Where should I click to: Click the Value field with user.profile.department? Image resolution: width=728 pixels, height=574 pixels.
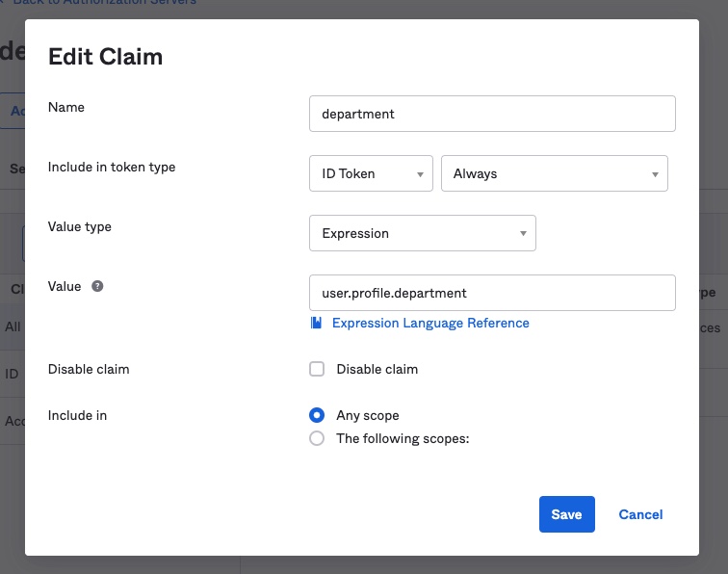click(x=492, y=293)
